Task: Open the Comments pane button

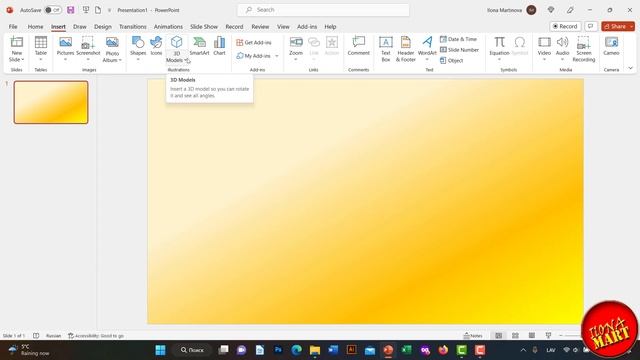Action: point(591,26)
